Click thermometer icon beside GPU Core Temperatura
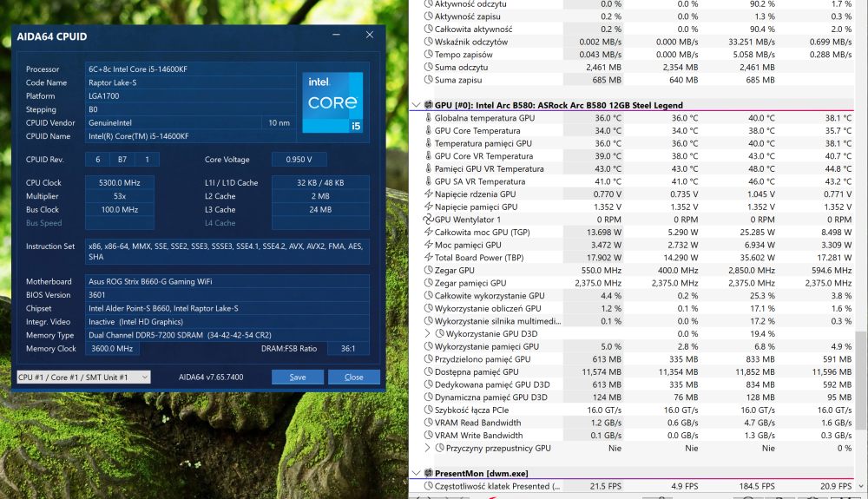This screenshot has width=868, height=499. [x=428, y=131]
